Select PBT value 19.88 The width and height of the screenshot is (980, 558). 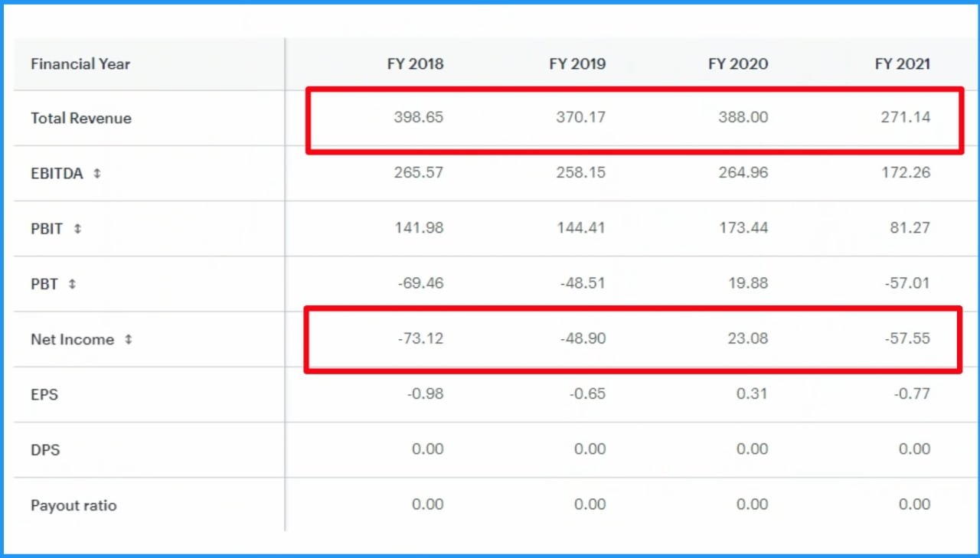coord(748,283)
